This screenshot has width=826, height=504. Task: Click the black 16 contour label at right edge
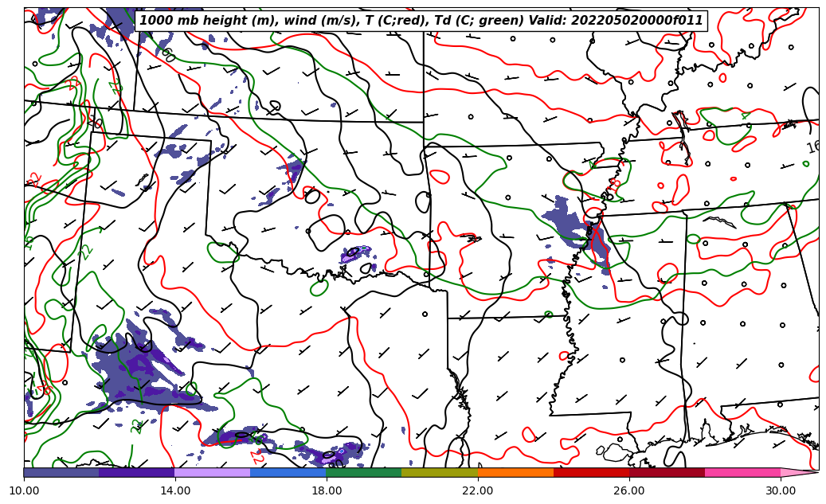813,147
